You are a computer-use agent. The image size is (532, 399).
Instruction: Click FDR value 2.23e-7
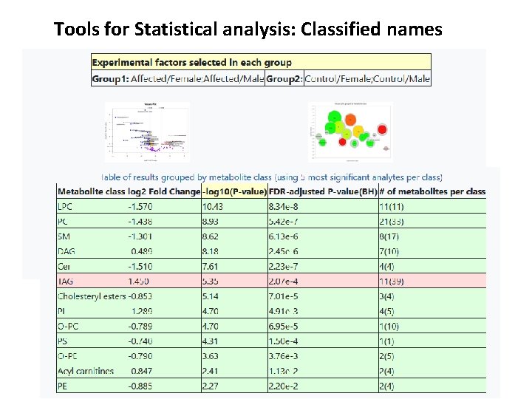pyautogui.click(x=283, y=266)
